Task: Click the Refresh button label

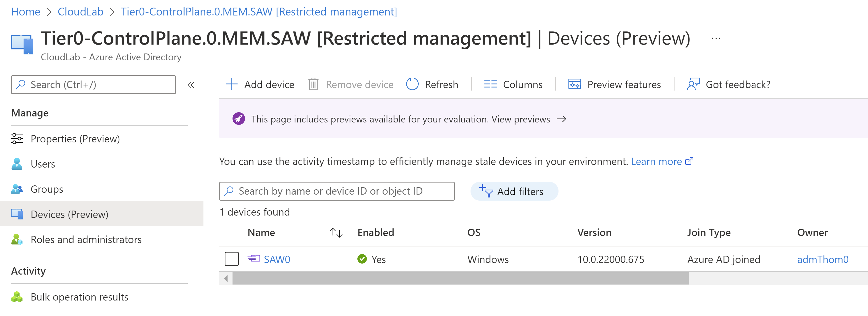Action: coord(441,84)
